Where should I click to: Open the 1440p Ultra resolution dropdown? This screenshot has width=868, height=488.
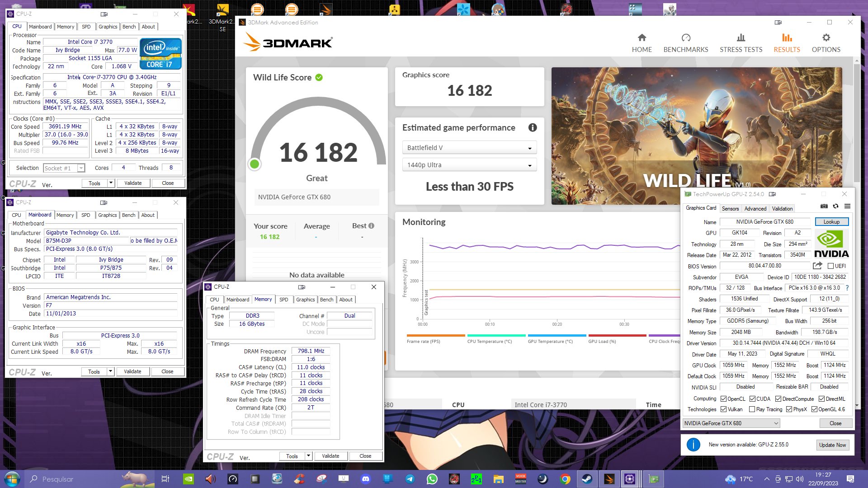(x=469, y=165)
